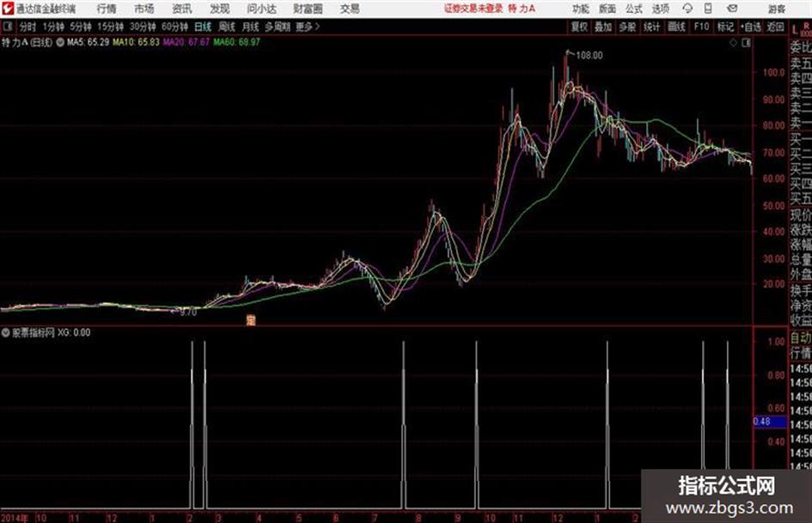Click the mobile phone icon
The width and height of the screenshot is (812, 523).
(708, 9)
